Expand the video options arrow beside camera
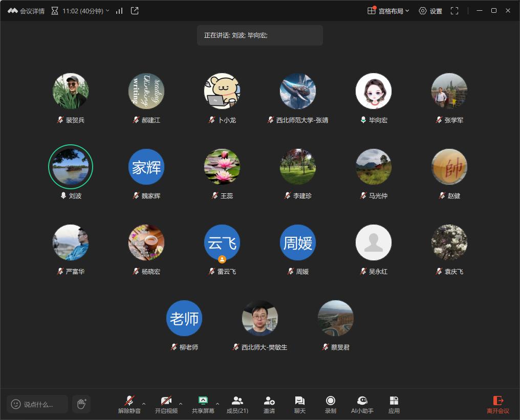This screenshot has width=520, height=420. point(181,404)
